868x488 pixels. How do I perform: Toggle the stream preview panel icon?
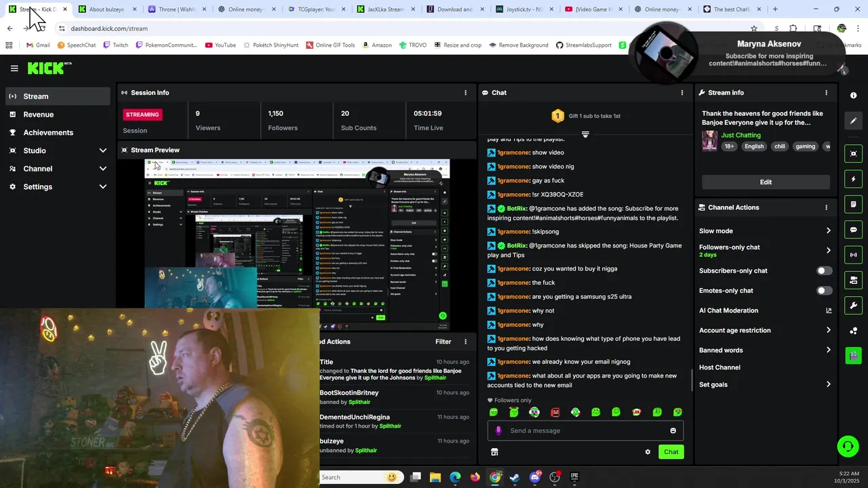click(x=854, y=154)
